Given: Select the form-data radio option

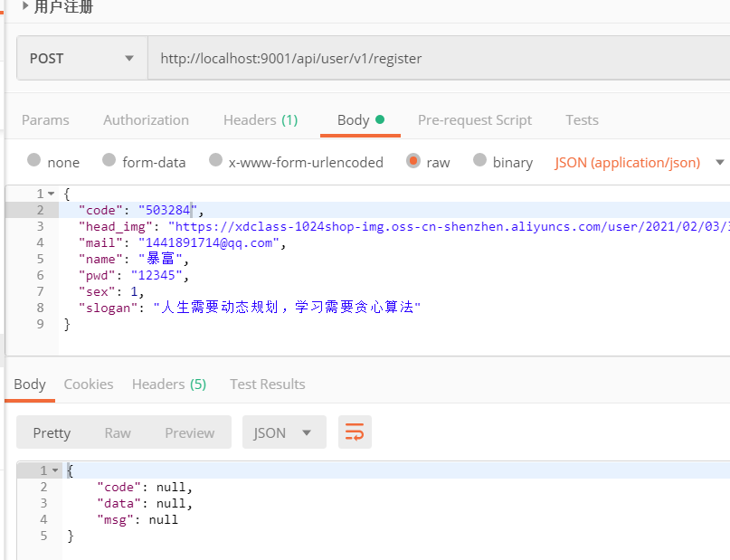Looking at the screenshot, I should coord(109,161).
